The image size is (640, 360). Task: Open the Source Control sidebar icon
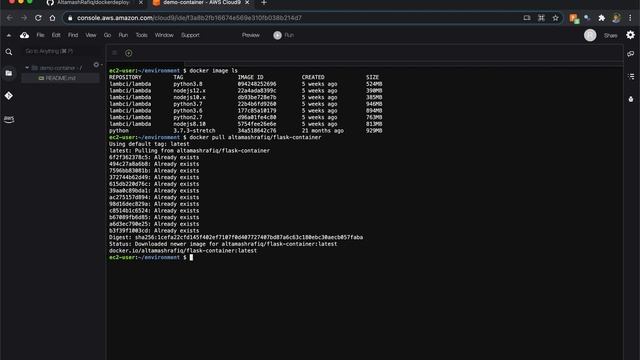coord(9,96)
